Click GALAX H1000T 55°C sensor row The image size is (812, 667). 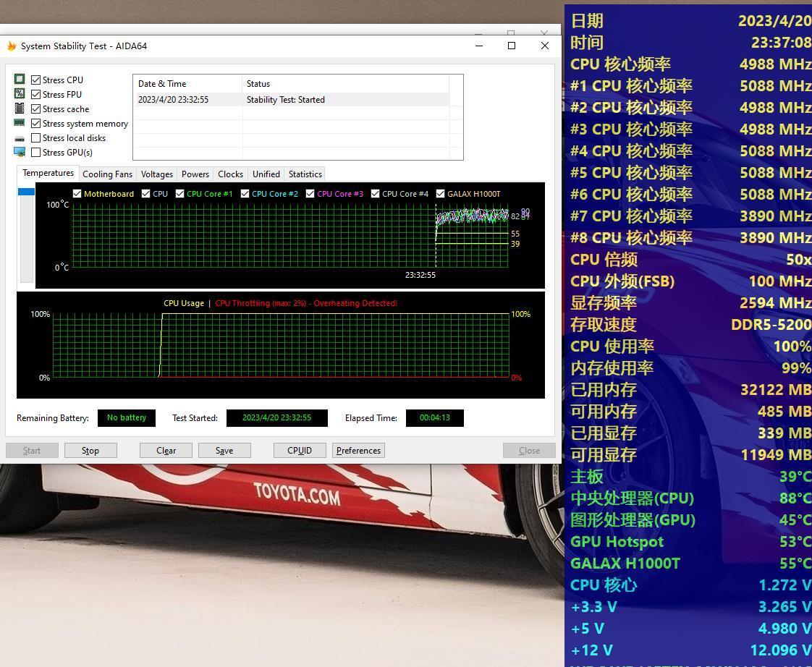690,564
